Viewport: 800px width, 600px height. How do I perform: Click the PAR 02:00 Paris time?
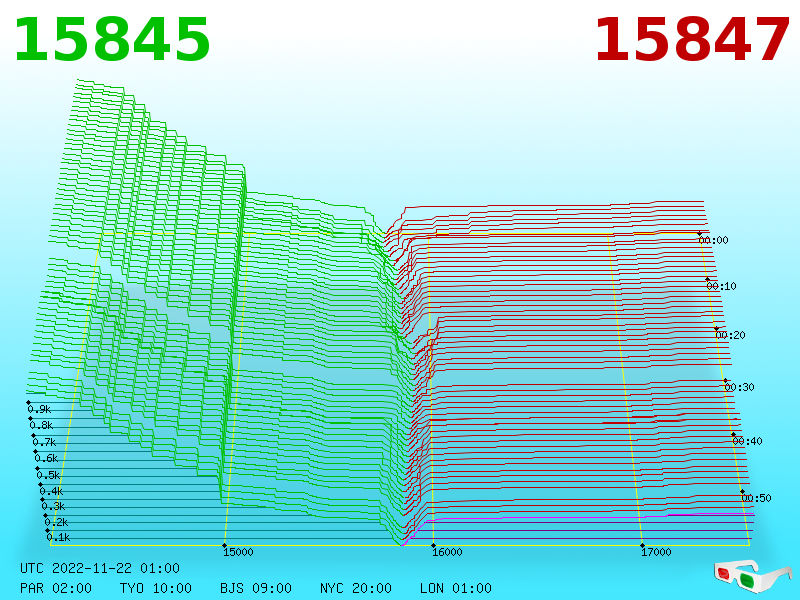point(56,588)
